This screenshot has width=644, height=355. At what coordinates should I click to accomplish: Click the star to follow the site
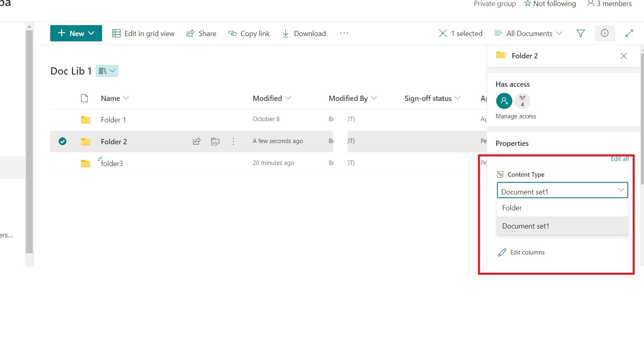point(527,4)
